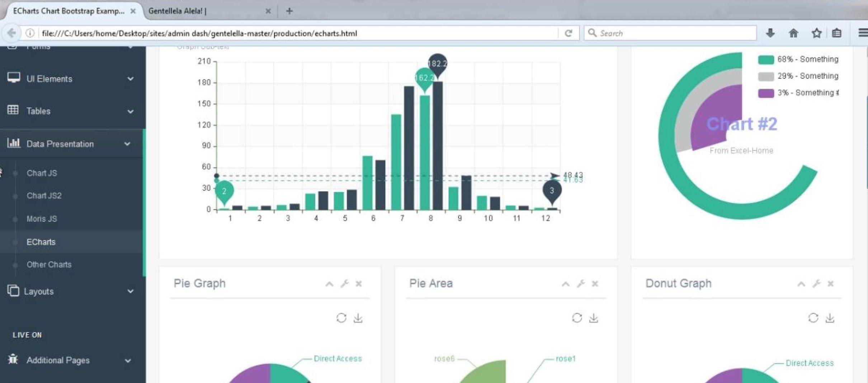
Task: Click the address bar URL field
Action: click(298, 33)
